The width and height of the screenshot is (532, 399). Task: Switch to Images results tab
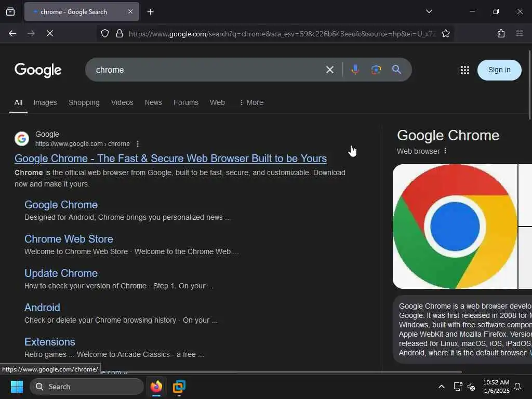(45, 102)
